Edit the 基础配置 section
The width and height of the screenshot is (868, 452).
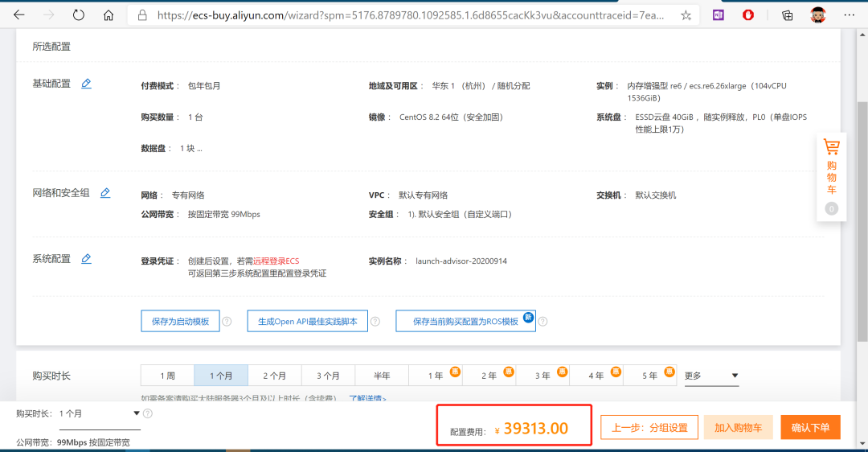click(x=86, y=84)
